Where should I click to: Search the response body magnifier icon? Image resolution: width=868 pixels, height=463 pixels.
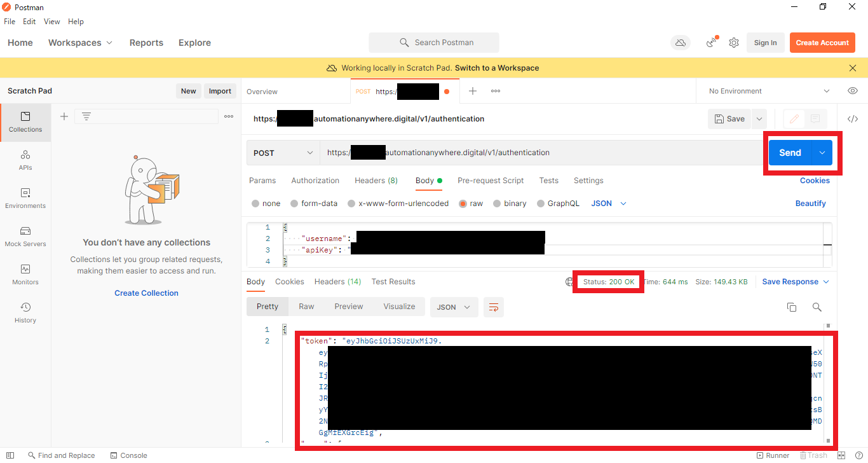[x=817, y=307]
